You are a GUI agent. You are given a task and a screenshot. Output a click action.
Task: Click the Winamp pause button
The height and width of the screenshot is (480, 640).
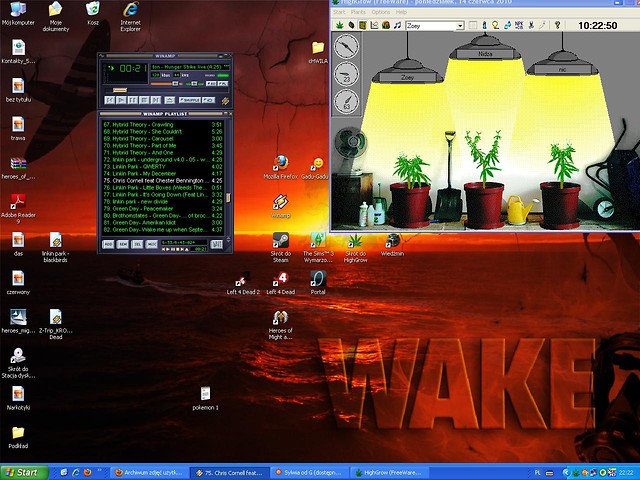point(133,100)
